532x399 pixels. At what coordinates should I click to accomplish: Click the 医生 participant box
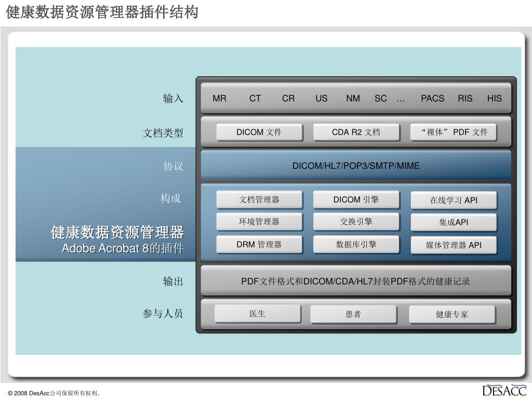tap(258, 314)
